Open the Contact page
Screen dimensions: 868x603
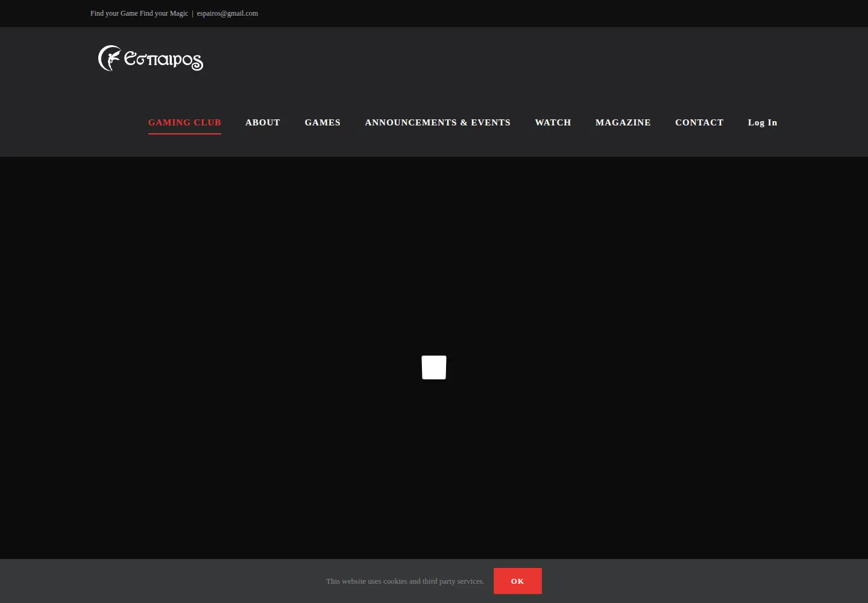(699, 122)
